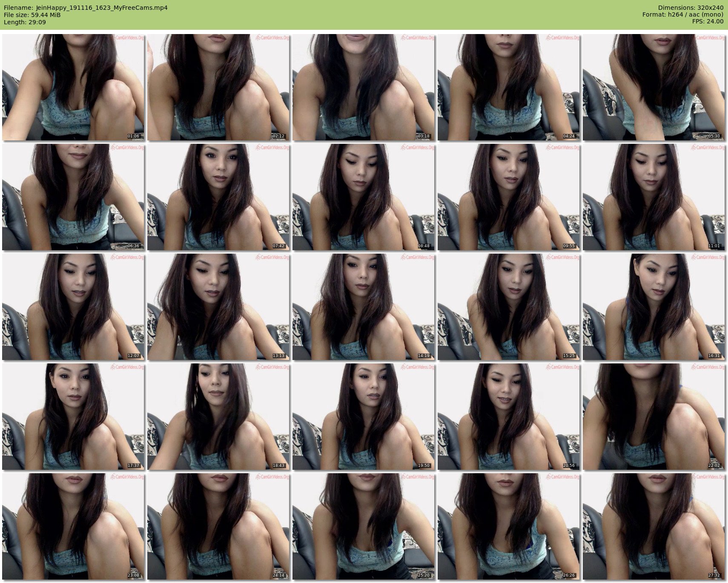This screenshot has height=583, width=728.
Task: Click the 24:14 timestamp label
Action: pyautogui.click(x=278, y=575)
